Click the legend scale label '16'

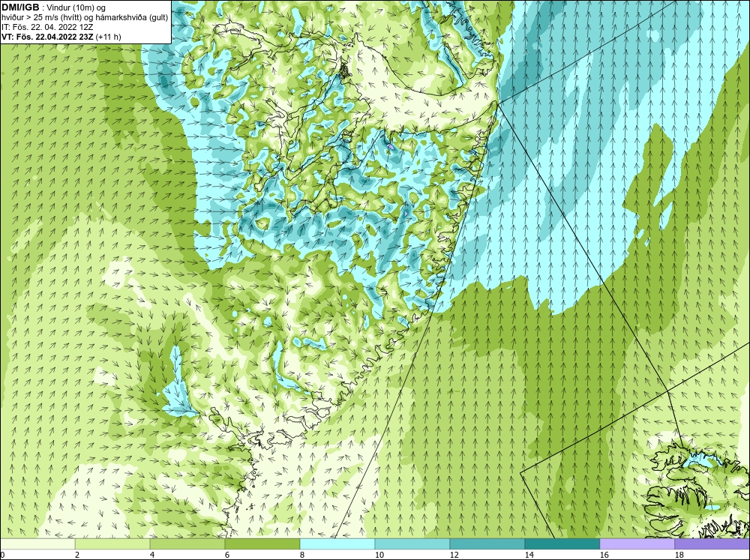click(x=604, y=555)
